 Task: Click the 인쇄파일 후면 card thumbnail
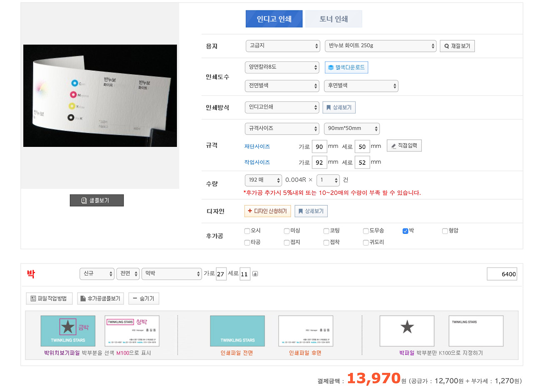coord(306,331)
